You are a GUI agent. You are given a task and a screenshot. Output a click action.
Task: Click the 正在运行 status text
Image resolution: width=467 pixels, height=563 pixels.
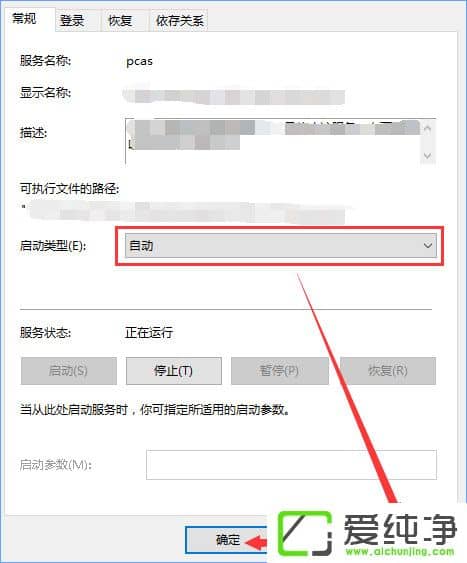coord(149,332)
